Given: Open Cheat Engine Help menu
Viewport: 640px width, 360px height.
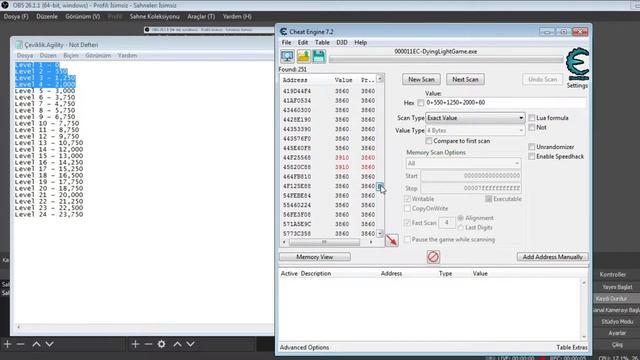Looking at the screenshot, I should click(x=360, y=42).
